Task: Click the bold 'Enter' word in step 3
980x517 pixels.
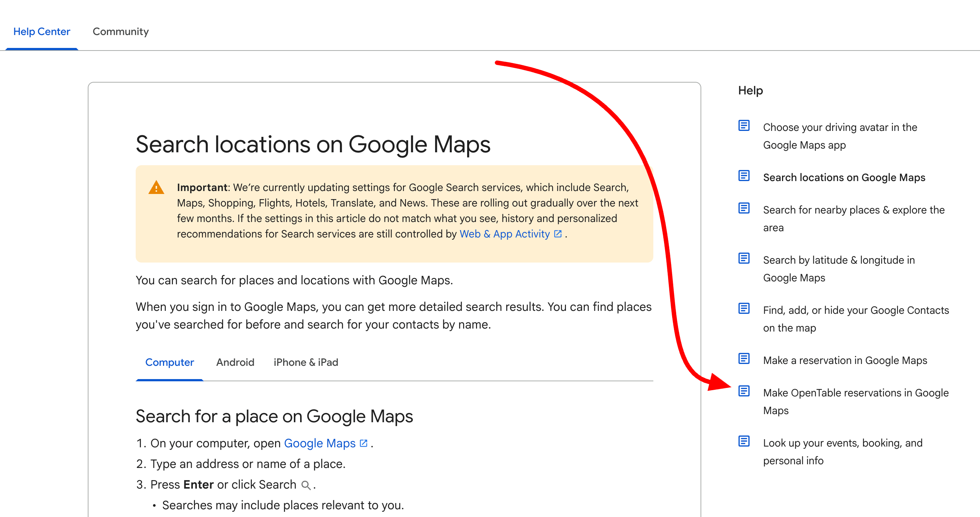Action: (x=198, y=485)
